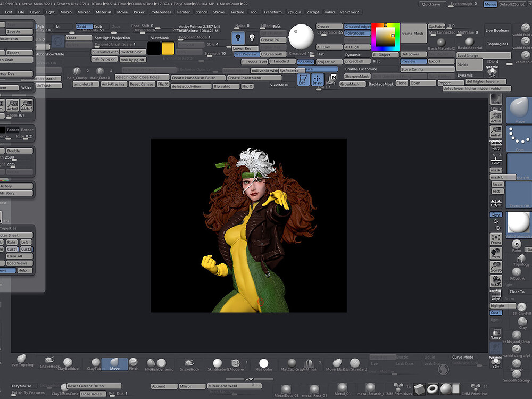
Task: Click the BPR render icon
Action: (496, 99)
